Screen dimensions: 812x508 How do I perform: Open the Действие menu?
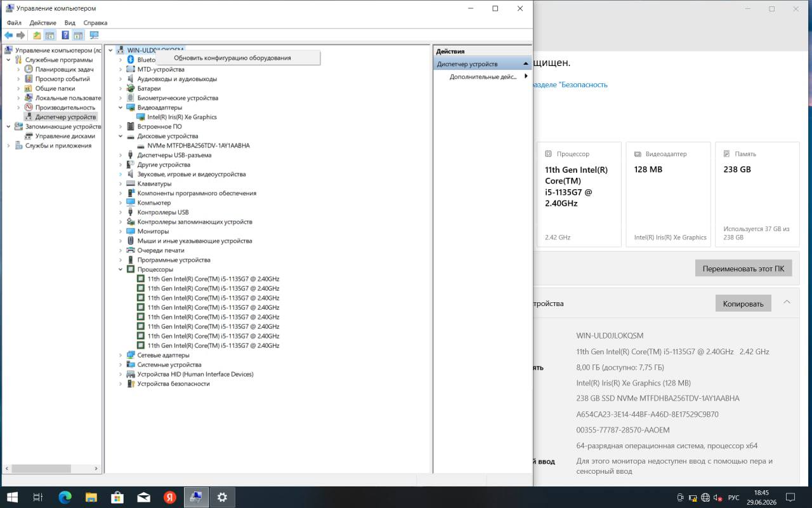coord(43,23)
